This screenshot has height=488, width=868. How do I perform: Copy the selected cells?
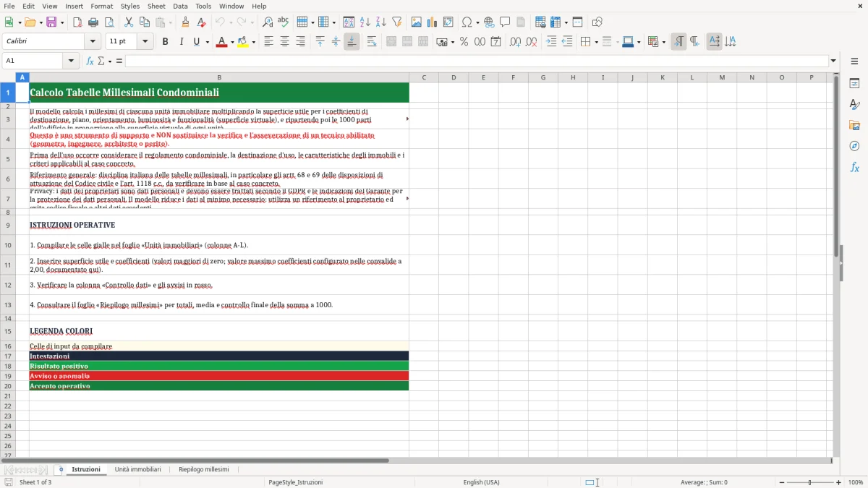click(145, 22)
